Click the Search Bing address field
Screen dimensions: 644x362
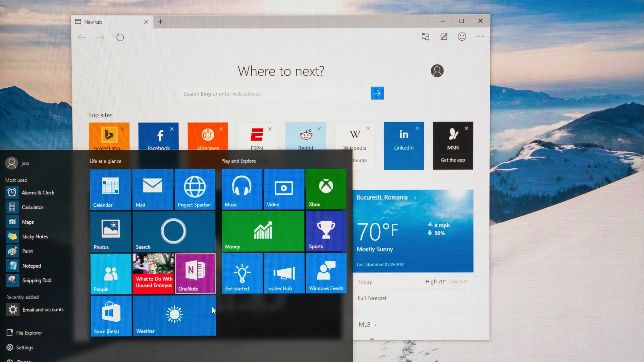(x=275, y=94)
